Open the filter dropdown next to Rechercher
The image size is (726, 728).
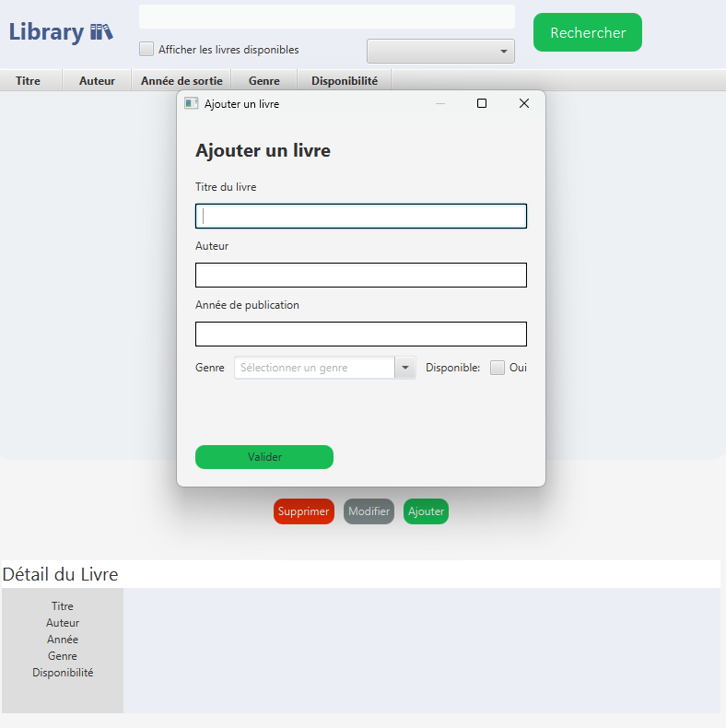pos(440,51)
